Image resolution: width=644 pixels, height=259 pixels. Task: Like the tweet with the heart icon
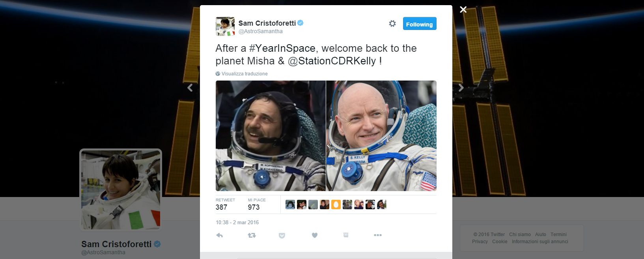315,235
